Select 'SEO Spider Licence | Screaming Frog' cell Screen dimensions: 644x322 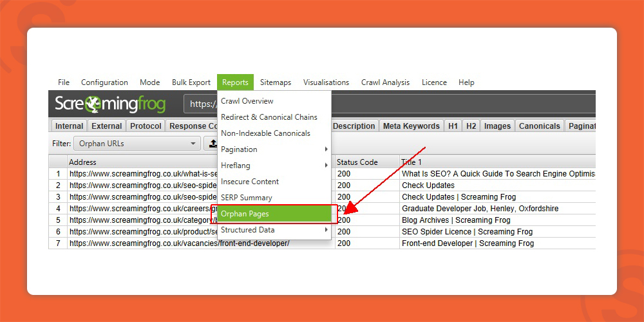click(x=467, y=232)
